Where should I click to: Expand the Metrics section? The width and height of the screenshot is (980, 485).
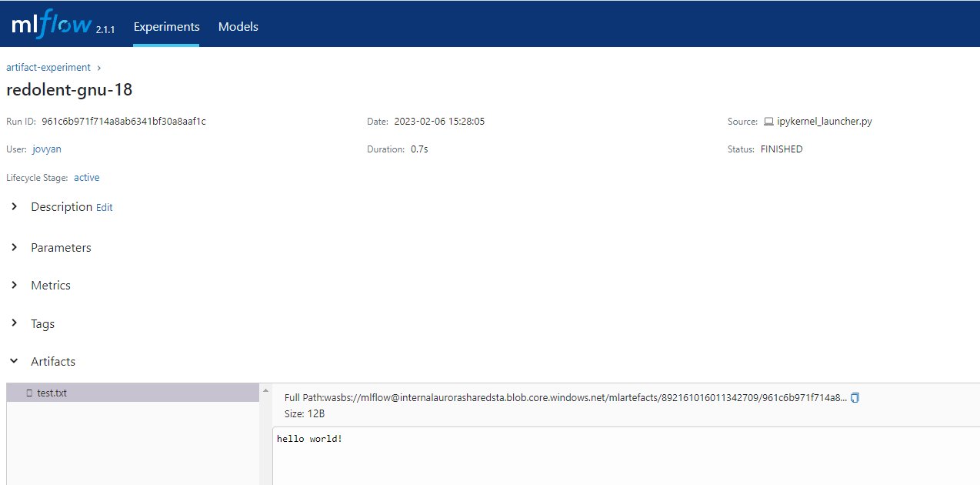[15, 285]
